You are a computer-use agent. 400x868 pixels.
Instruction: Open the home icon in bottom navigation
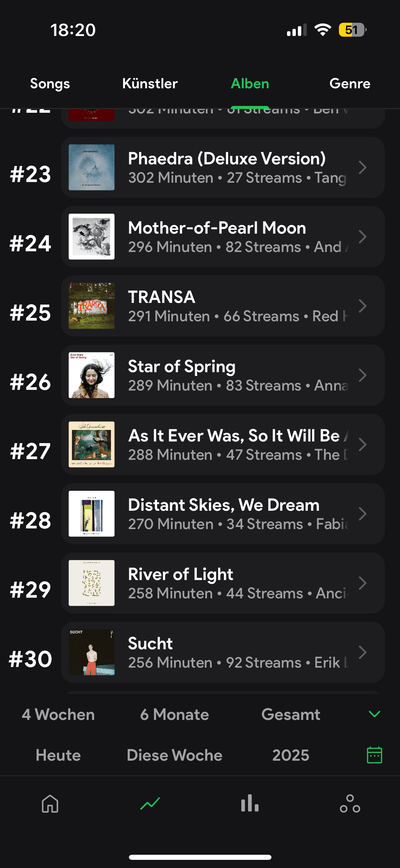(50, 803)
